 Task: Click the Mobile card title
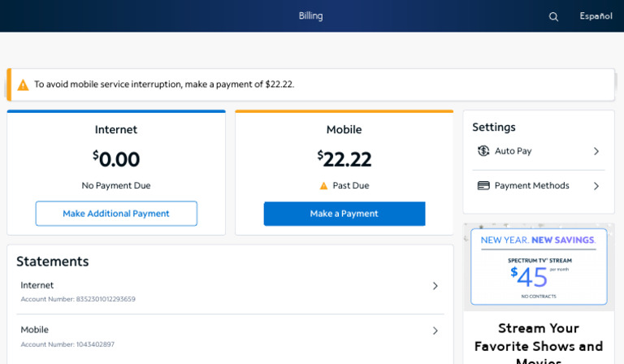(344, 130)
